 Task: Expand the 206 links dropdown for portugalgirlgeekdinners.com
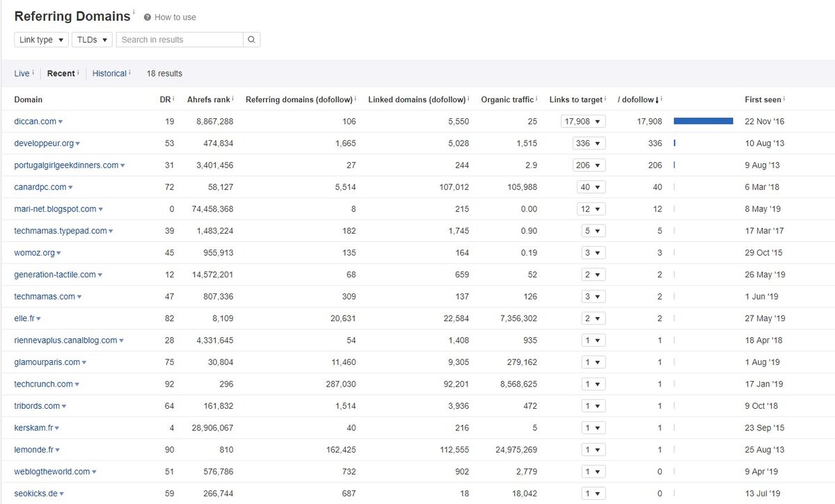[x=589, y=165]
